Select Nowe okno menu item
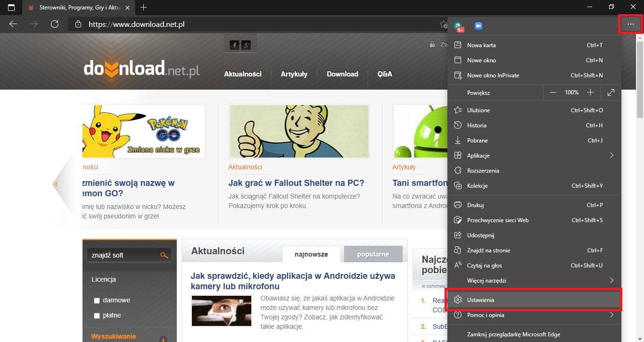The image size is (644, 342). coord(534,60)
